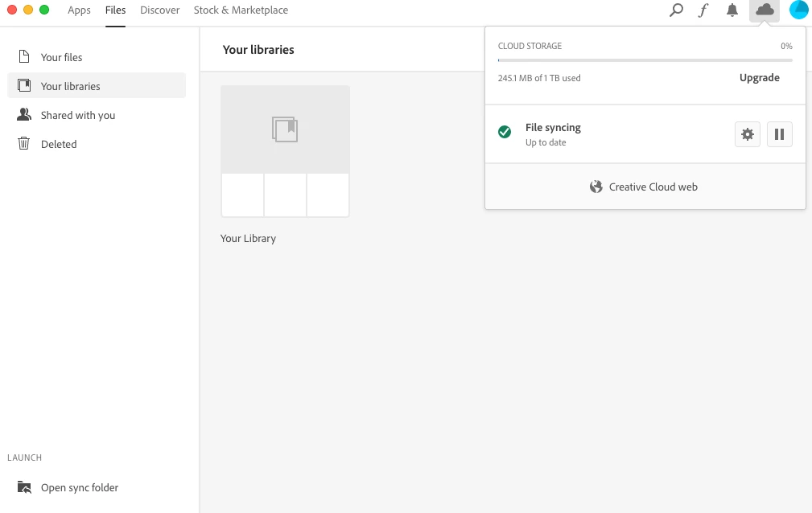812x513 pixels.
Task: Click Open sync folder link
Action: [x=79, y=487]
